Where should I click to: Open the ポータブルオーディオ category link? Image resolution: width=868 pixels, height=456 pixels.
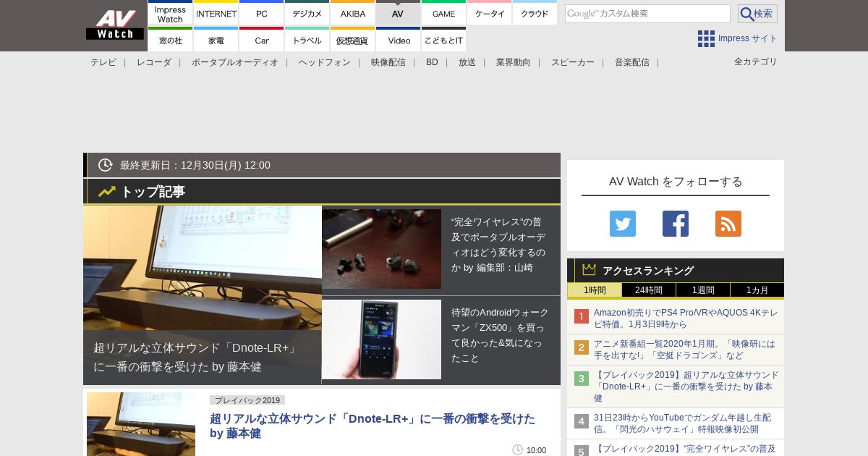[x=234, y=62]
